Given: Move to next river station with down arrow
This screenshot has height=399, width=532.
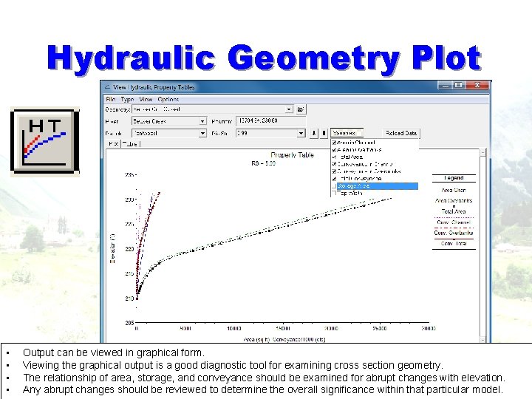Looking at the screenshot, I should (x=314, y=133).
